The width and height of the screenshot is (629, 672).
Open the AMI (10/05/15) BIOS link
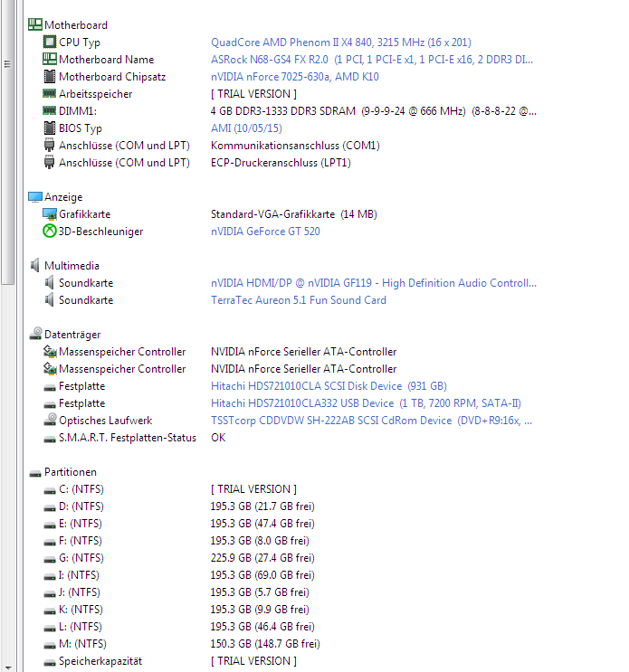point(246,128)
